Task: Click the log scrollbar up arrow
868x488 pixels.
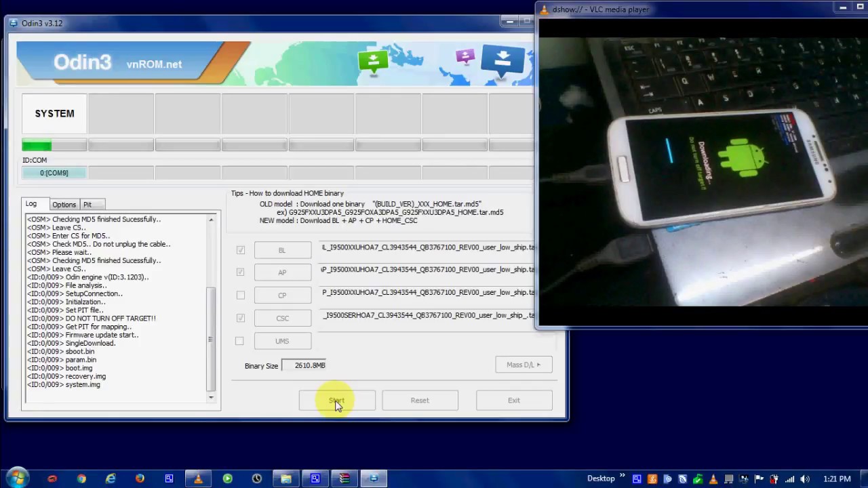Action: click(x=211, y=220)
